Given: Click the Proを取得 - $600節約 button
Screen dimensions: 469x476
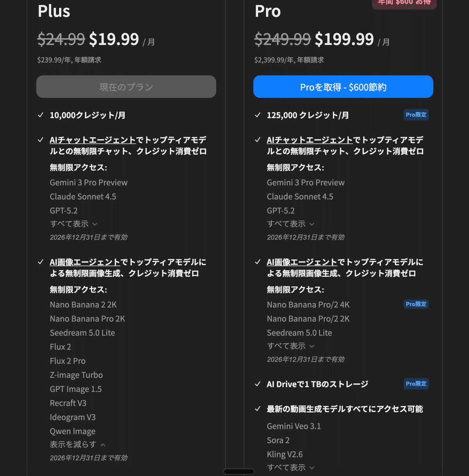Looking at the screenshot, I should pyautogui.click(x=343, y=87).
